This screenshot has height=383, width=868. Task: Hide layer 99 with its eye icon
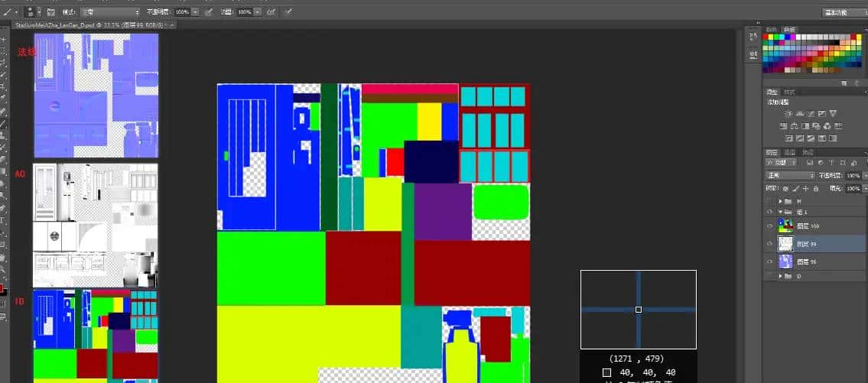point(769,244)
